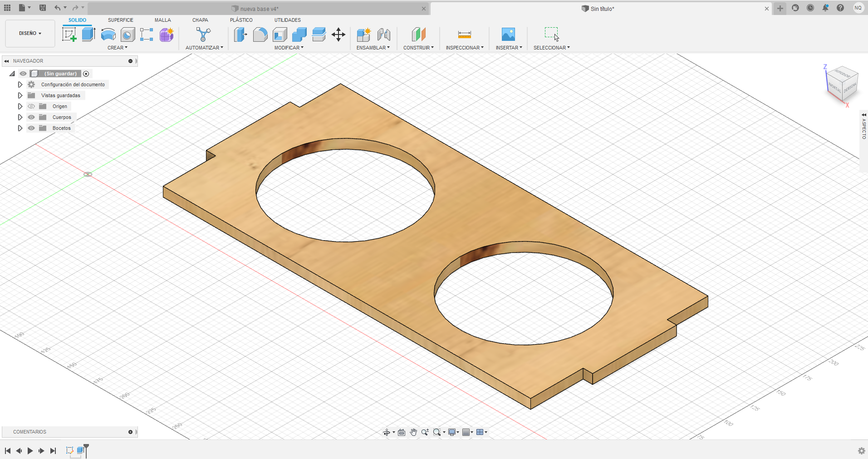
Task: Click the Automatizar fork-shaped icon
Action: [x=203, y=35]
